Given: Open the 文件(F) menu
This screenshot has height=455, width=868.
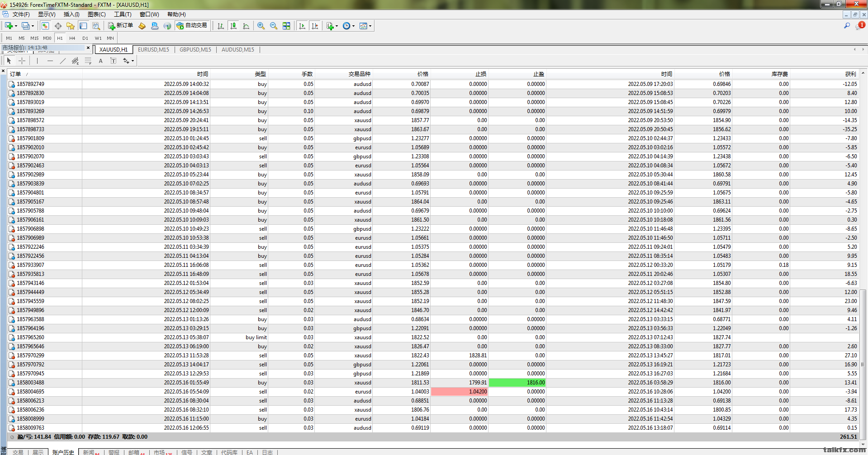Looking at the screenshot, I should click(x=21, y=14).
